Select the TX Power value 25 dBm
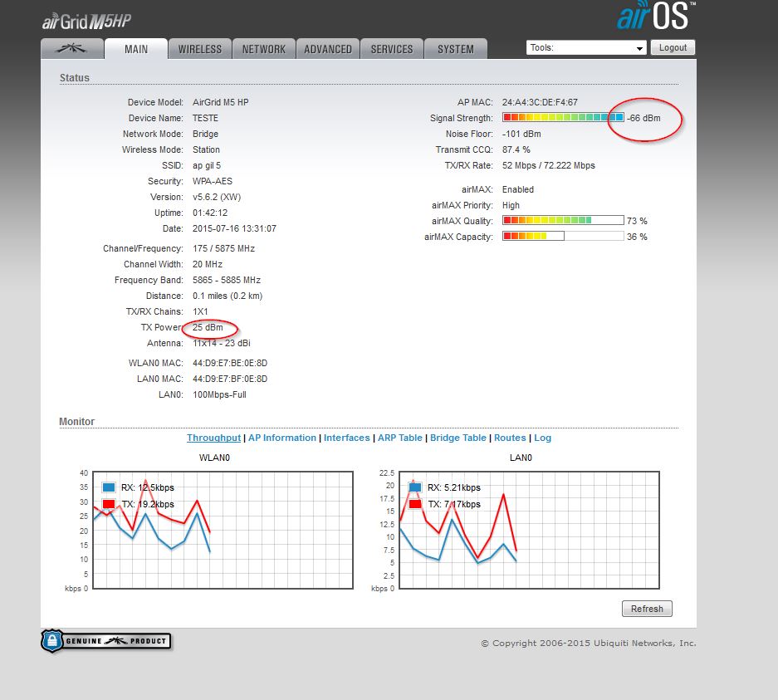 [208, 327]
